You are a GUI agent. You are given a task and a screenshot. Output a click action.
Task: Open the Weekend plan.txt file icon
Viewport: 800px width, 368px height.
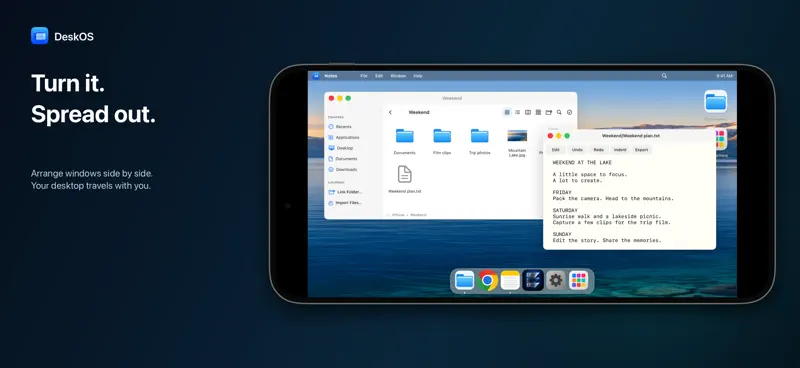point(405,174)
